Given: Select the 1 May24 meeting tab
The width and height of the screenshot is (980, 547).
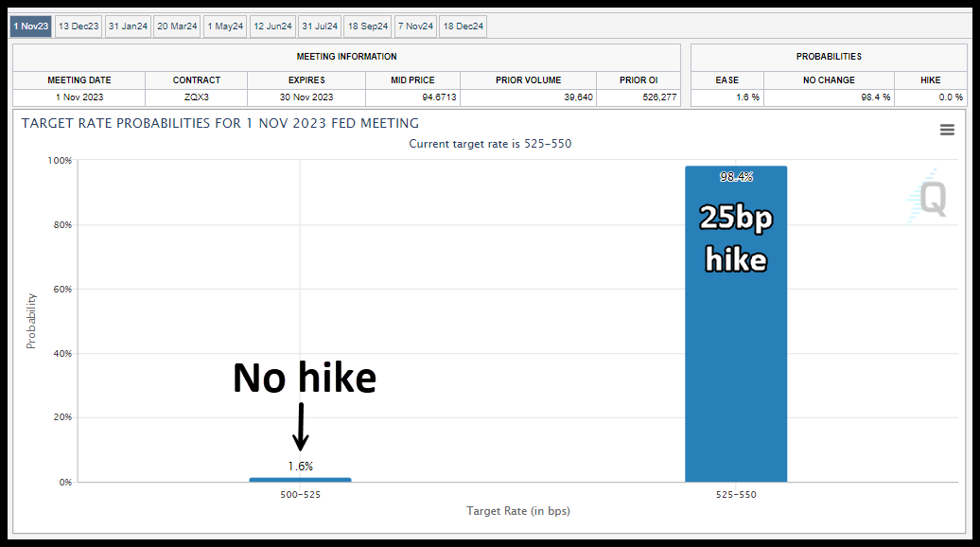Looking at the screenshot, I should [226, 26].
